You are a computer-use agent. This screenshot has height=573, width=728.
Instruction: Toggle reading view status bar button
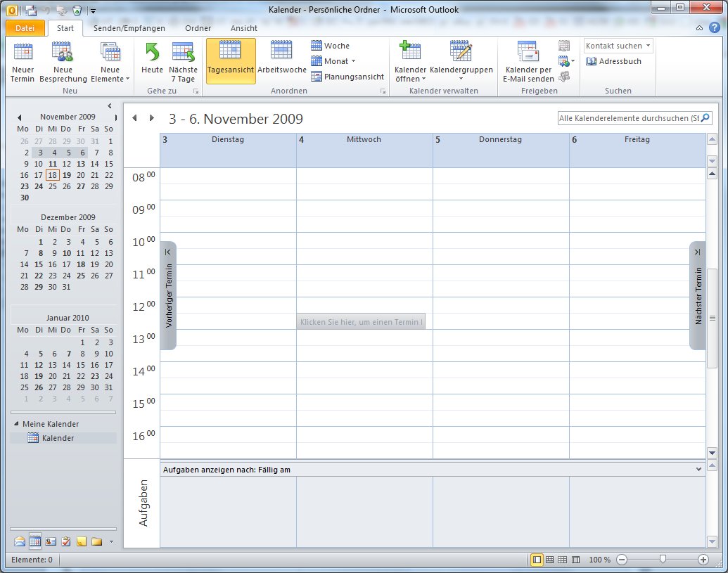(575, 560)
